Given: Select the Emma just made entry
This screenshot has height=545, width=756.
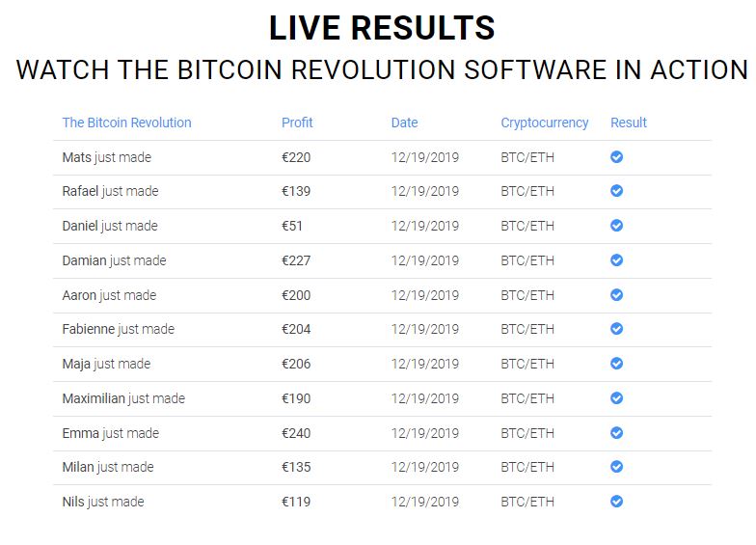Looking at the screenshot, I should click(x=110, y=433).
